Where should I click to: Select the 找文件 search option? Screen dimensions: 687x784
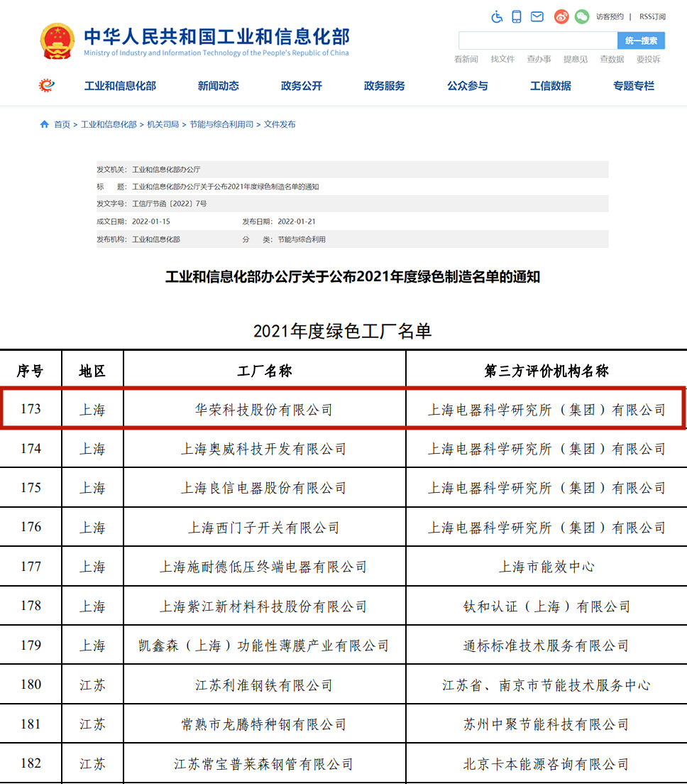[x=502, y=59]
